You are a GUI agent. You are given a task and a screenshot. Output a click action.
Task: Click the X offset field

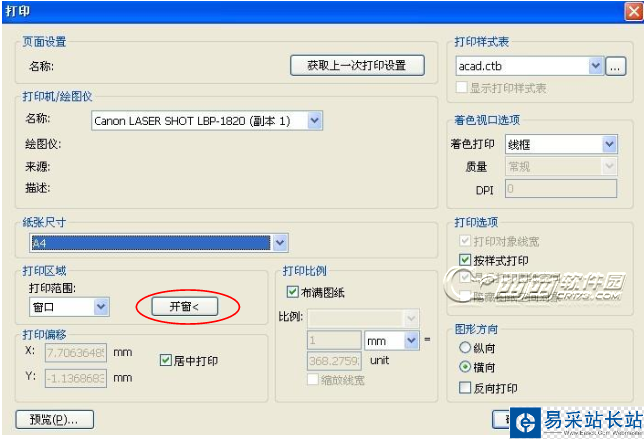(x=76, y=353)
